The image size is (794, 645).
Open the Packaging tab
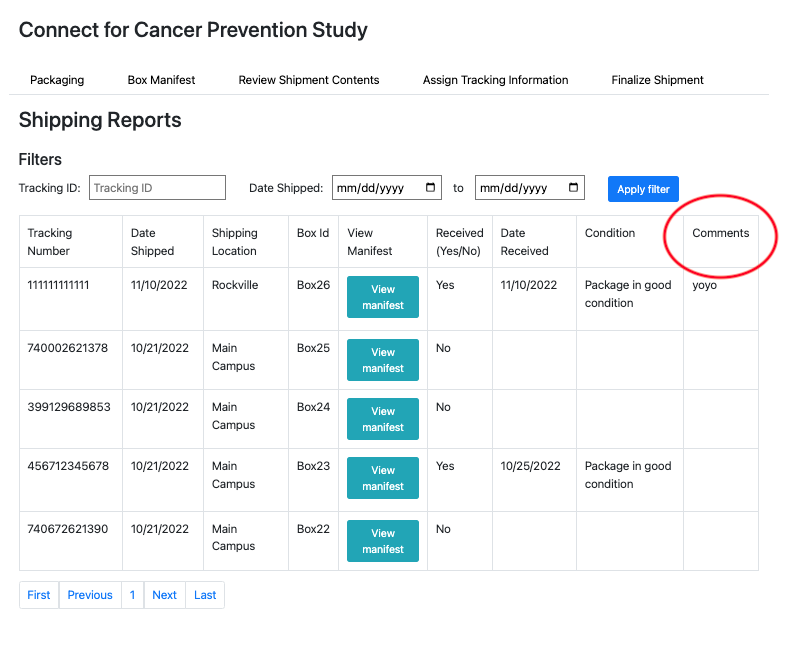pyautogui.click(x=57, y=80)
